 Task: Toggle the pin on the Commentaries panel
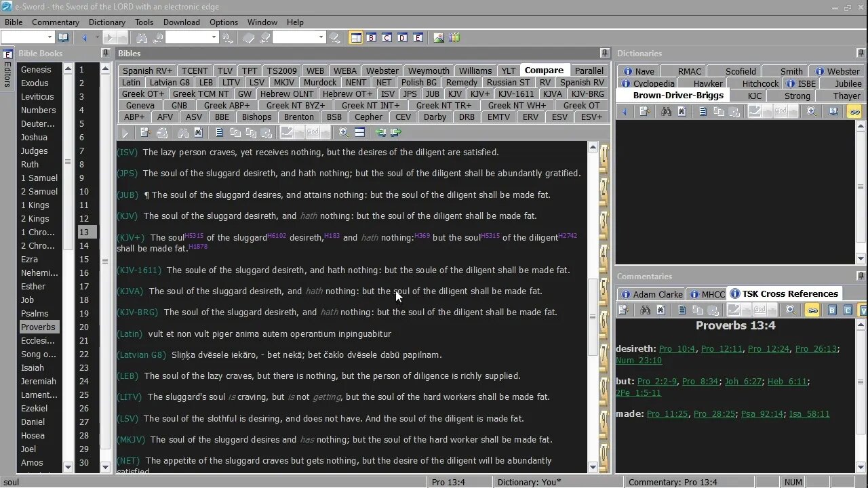[x=861, y=276]
